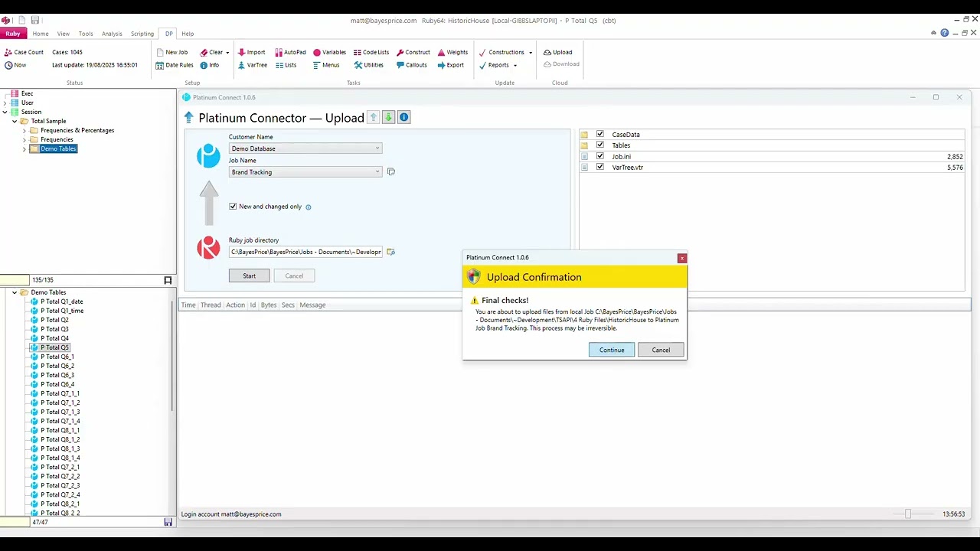The width and height of the screenshot is (980, 551).
Task: Toggle the Tables folder checkbox
Action: point(600,145)
